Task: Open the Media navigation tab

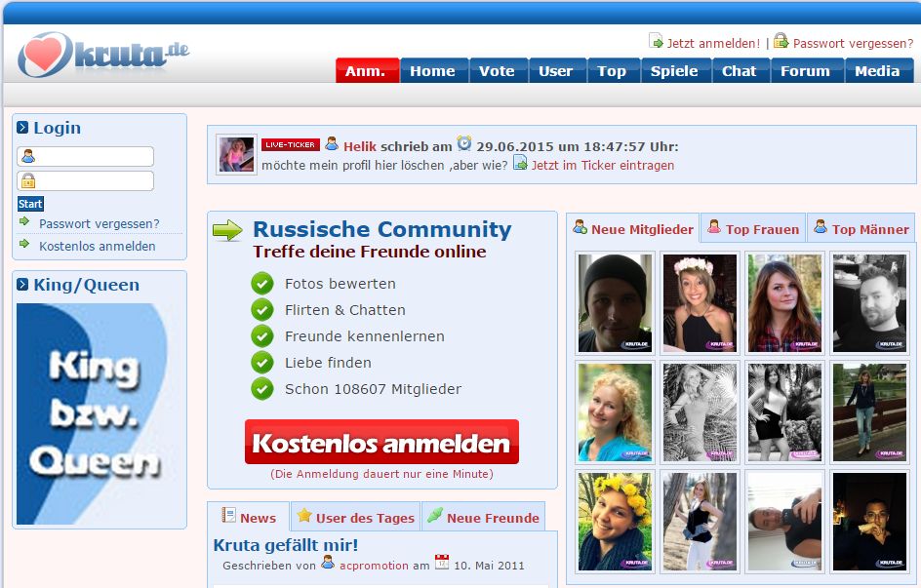Action: tap(879, 70)
